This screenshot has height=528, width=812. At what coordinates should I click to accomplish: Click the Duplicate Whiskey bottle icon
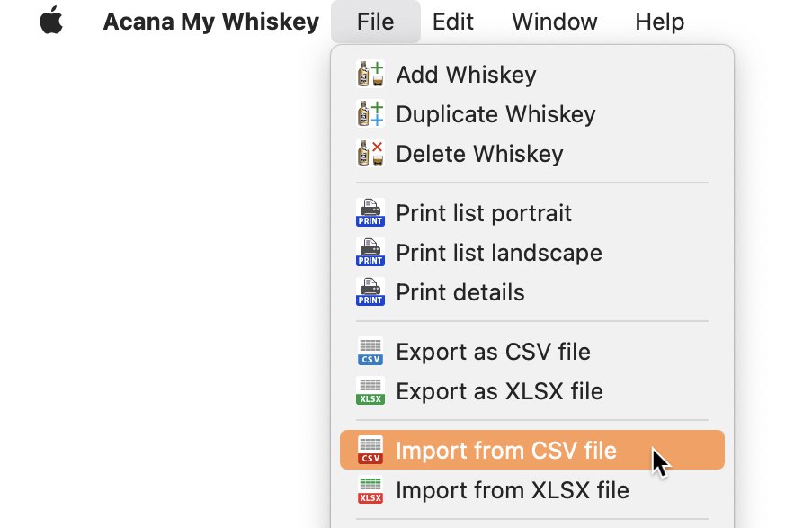[370, 114]
